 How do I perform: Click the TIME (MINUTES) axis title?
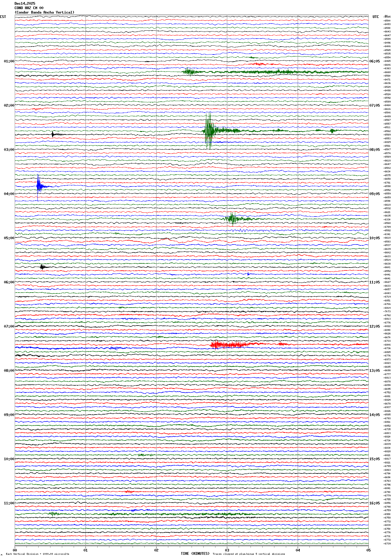click(195, 554)
